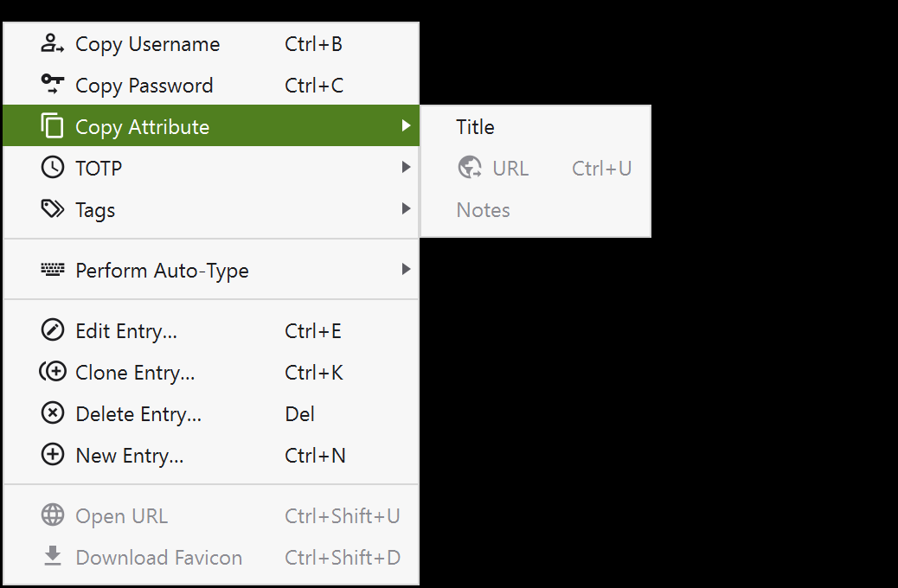Select the Copy Username person icon
Image resolution: width=898 pixels, height=588 pixels.
53,43
